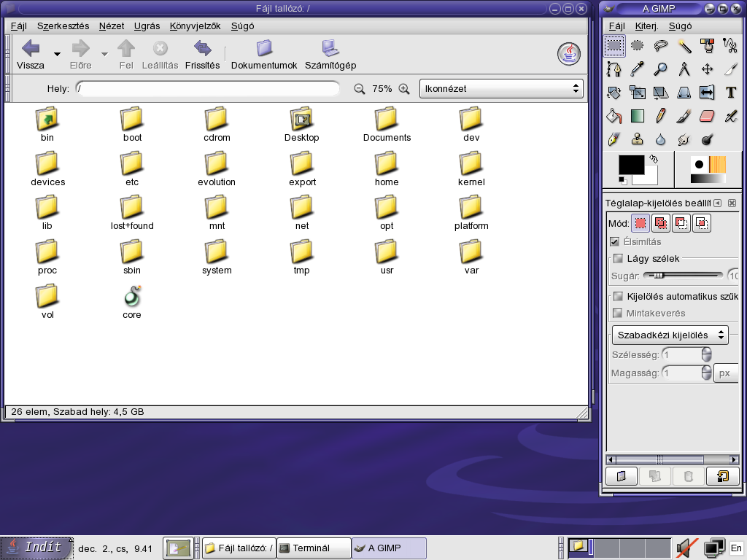Set selection mode to replace current selection
This screenshot has height=560, width=747.
point(640,223)
